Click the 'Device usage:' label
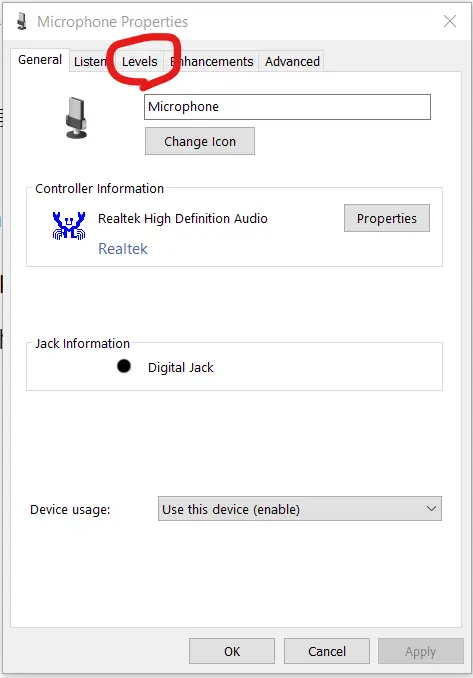This screenshot has width=473, height=678. click(70, 509)
